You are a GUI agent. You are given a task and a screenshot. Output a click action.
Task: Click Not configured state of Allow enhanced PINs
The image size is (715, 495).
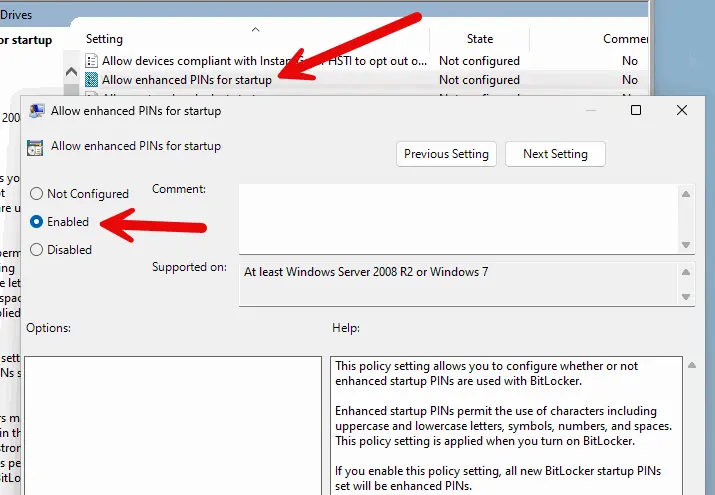(x=479, y=80)
